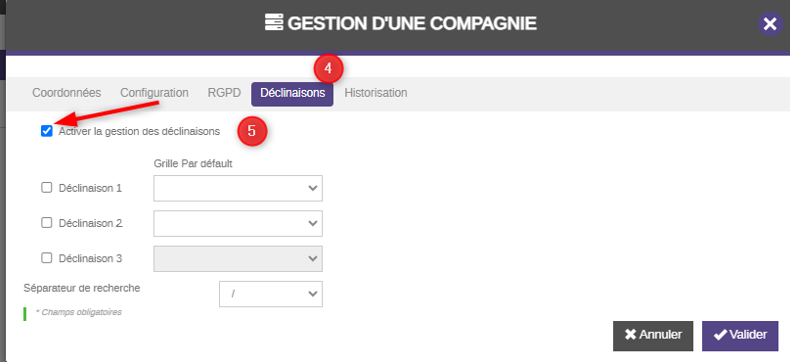Viewport: 790px width, 362px height.
Task: Select the Historisation tab
Action: coord(376,93)
